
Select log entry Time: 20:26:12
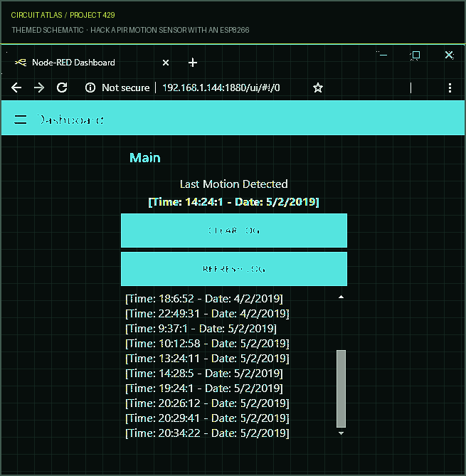pyautogui.click(x=207, y=403)
